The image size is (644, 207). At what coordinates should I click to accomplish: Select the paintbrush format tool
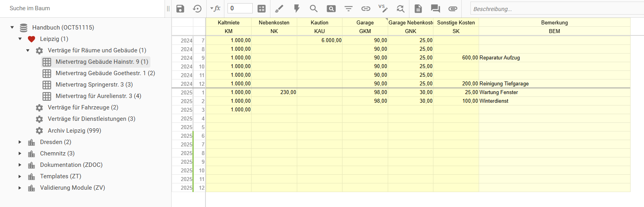[x=279, y=9]
